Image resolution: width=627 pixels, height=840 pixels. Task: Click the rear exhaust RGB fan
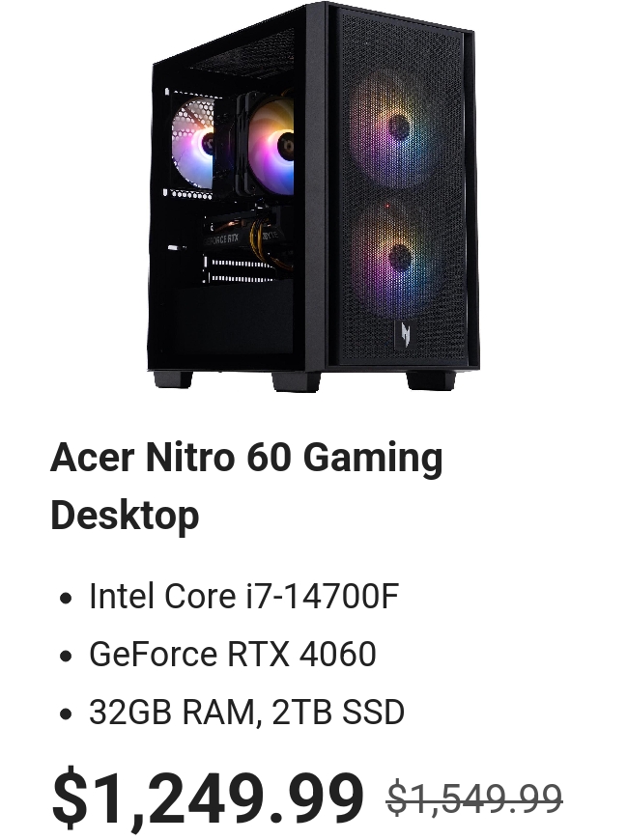point(193,143)
